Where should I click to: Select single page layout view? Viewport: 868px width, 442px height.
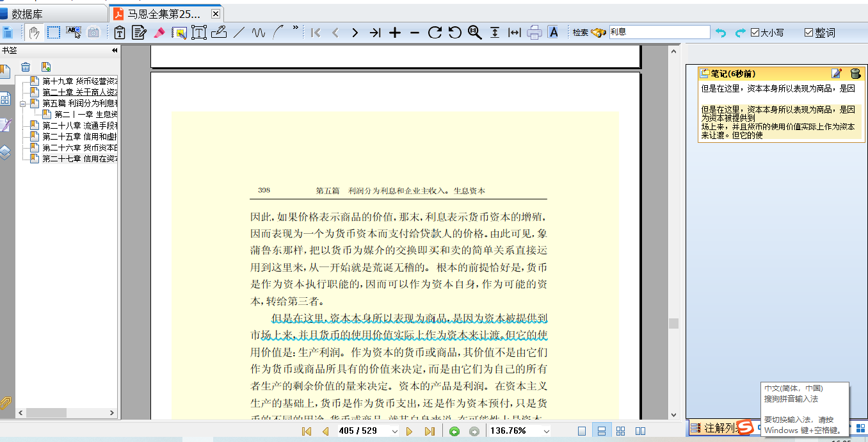point(581,431)
